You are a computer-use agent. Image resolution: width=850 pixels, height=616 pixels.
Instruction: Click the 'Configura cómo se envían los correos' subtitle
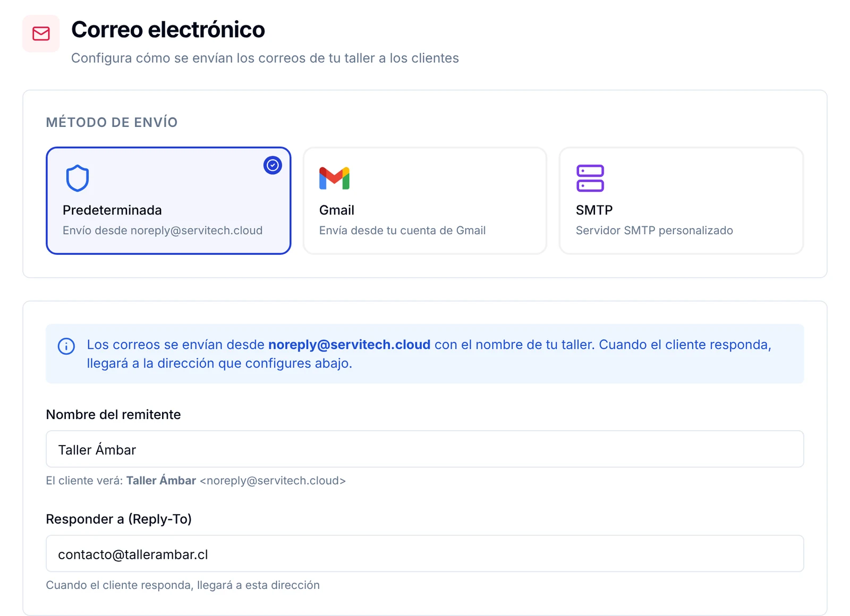(265, 58)
